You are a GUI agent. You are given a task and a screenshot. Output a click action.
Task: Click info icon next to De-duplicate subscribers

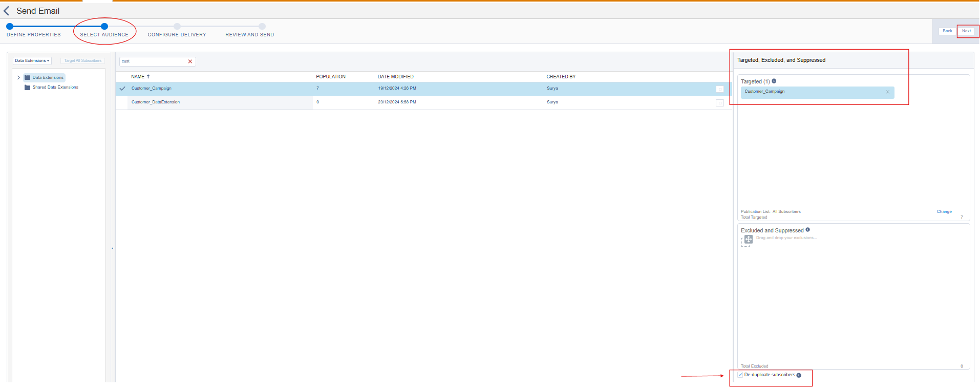coord(799,375)
